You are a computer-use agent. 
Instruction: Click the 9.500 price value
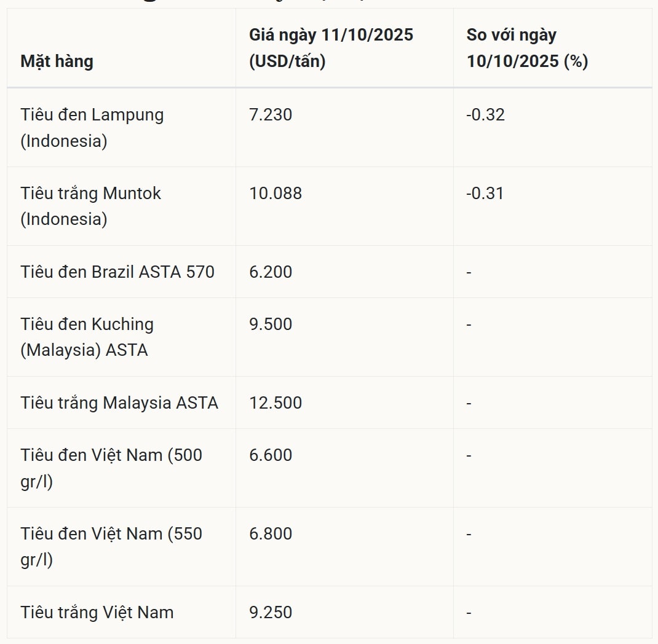tap(271, 324)
